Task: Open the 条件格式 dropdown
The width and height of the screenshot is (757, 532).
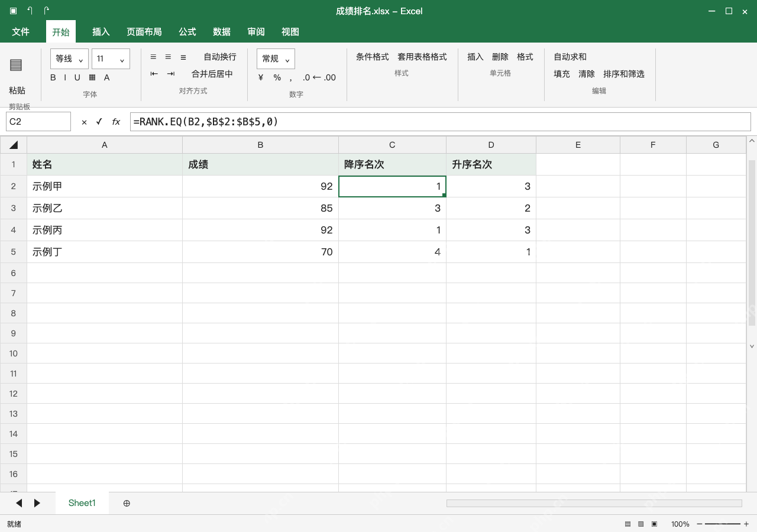Action: 373,57
